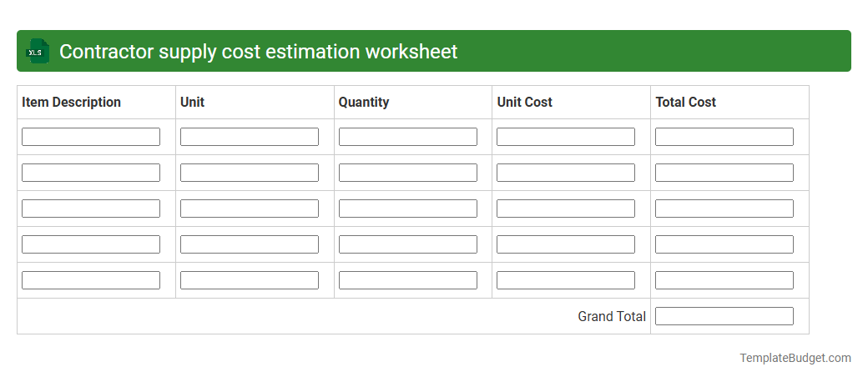
Task: Activate fourth row Quantity box
Action: click(407, 244)
